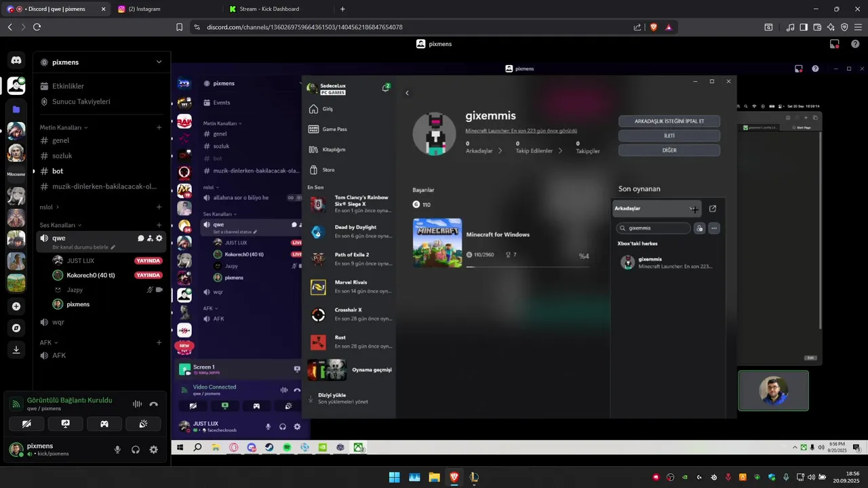
Task: Toggle Brave sidebar panel icon
Action: coord(804,27)
